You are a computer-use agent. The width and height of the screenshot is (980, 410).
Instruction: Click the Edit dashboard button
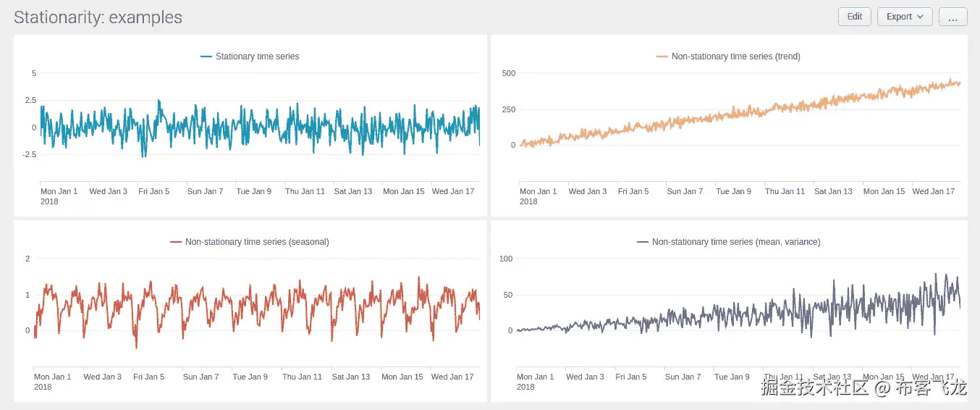(854, 17)
